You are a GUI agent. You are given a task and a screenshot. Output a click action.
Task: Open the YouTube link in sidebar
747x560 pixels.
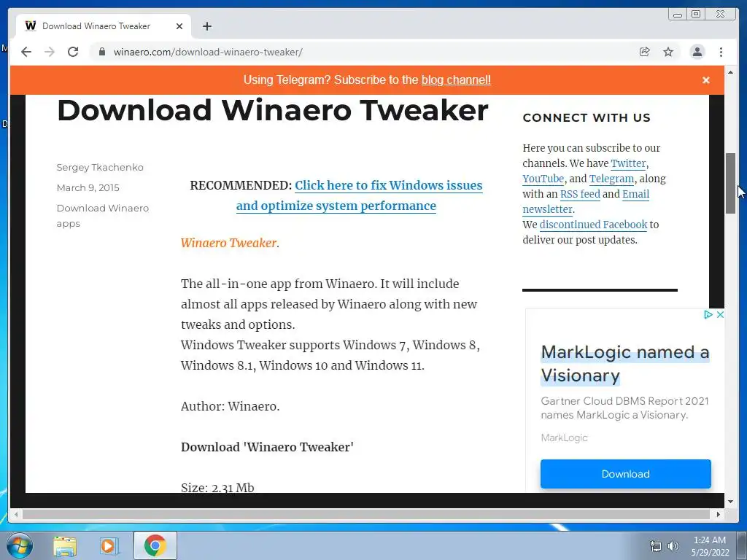pos(543,179)
